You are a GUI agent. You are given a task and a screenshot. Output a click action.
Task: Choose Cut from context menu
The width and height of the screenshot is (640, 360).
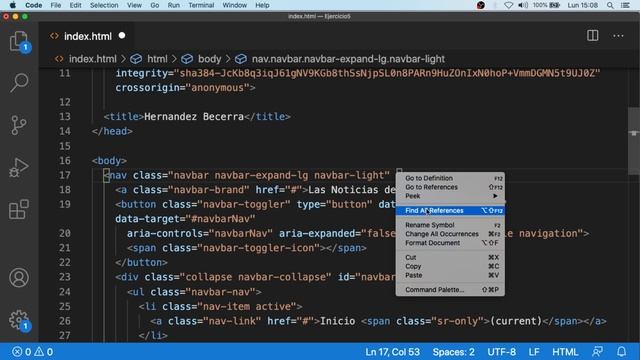tap(450, 258)
